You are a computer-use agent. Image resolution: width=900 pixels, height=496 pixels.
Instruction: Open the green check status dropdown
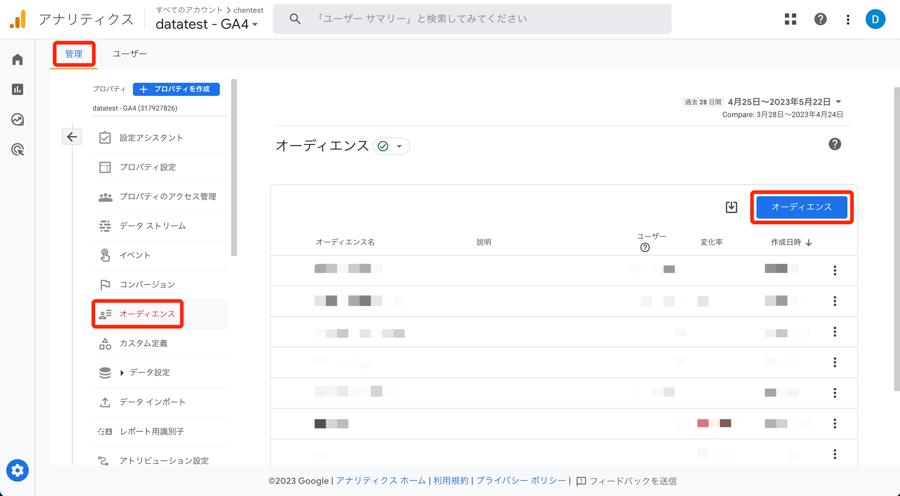click(x=391, y=146)
